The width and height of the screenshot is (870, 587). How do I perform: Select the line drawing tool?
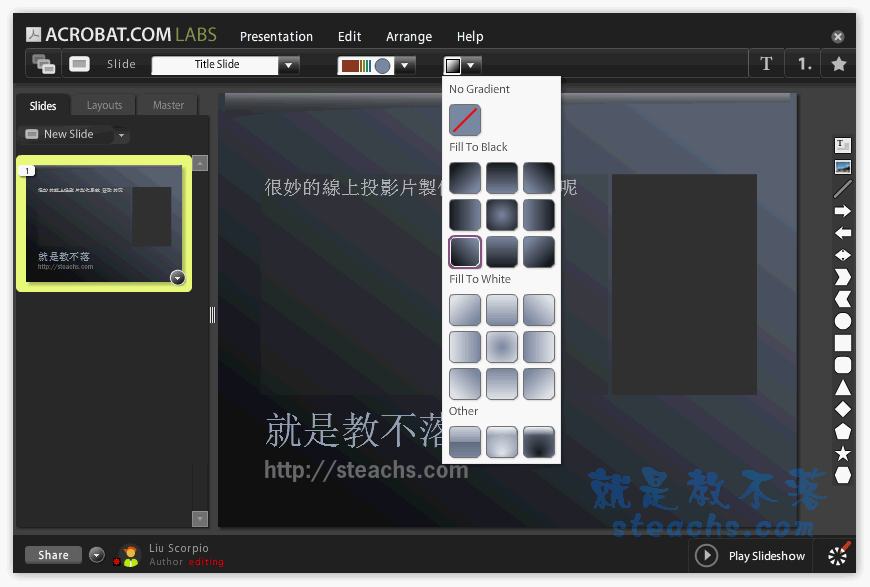tap(843, 189)
